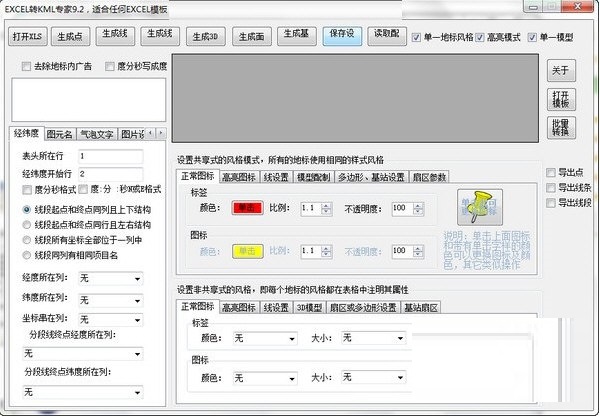
Task: Select 线段起点和终点同行且左右结构 radio
Action: (26, 225)
